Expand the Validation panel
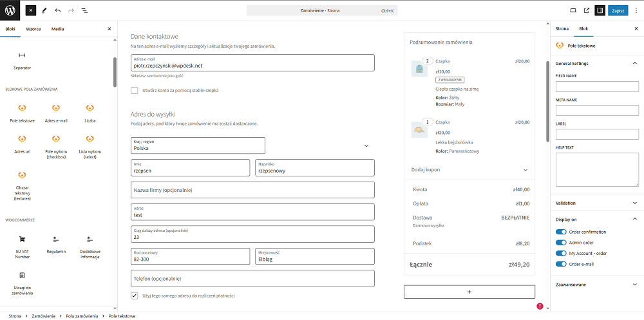This screenshot has width=644, height=320. pos(596,203)
